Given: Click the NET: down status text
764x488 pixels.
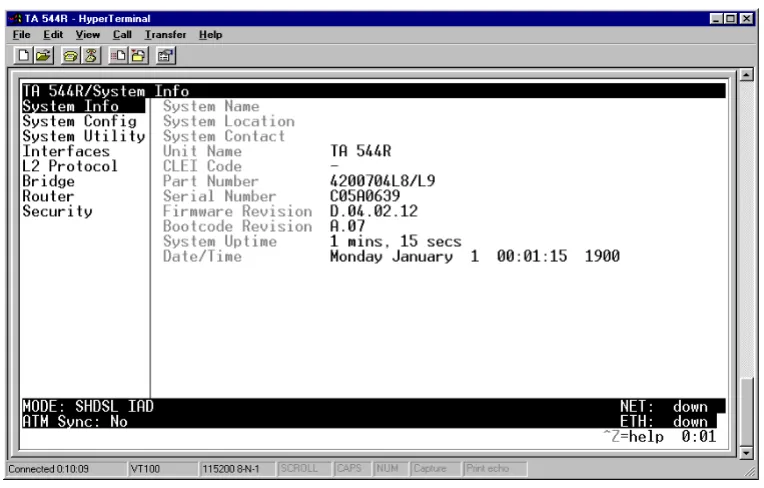Looking at the screenshot, I should pyautogui.click(x=664, y=406).
